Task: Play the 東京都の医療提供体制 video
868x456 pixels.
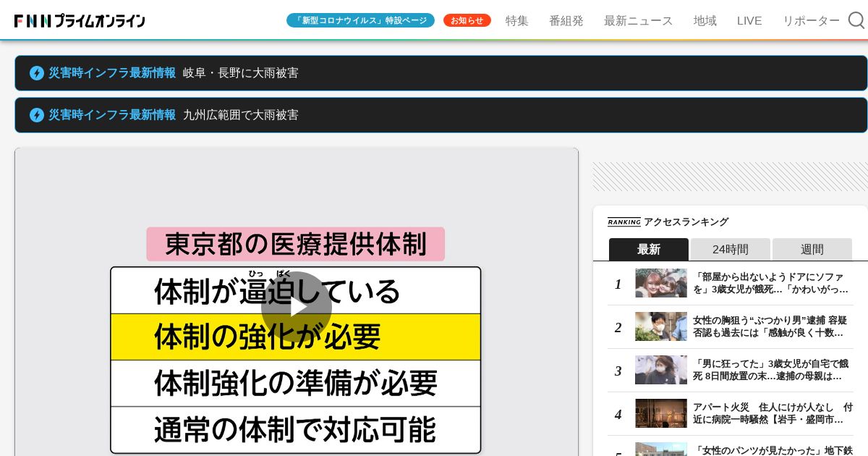Action: click(x=297, y=307)
